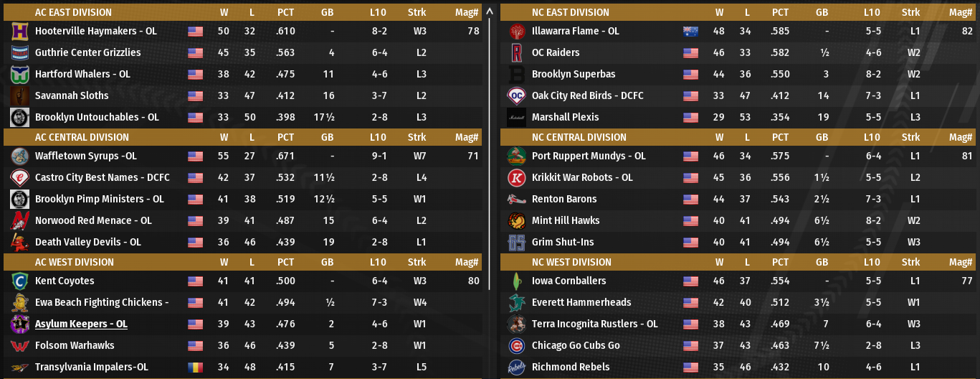Click the Chicago Go Cubs Go logo
This screenshot has height=379, width=980.
coord(516,346)
